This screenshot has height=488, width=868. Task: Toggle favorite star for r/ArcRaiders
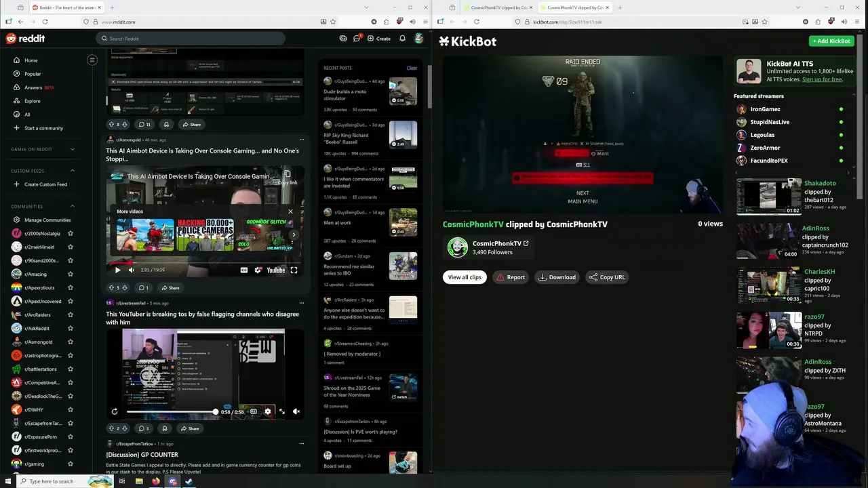70,314
